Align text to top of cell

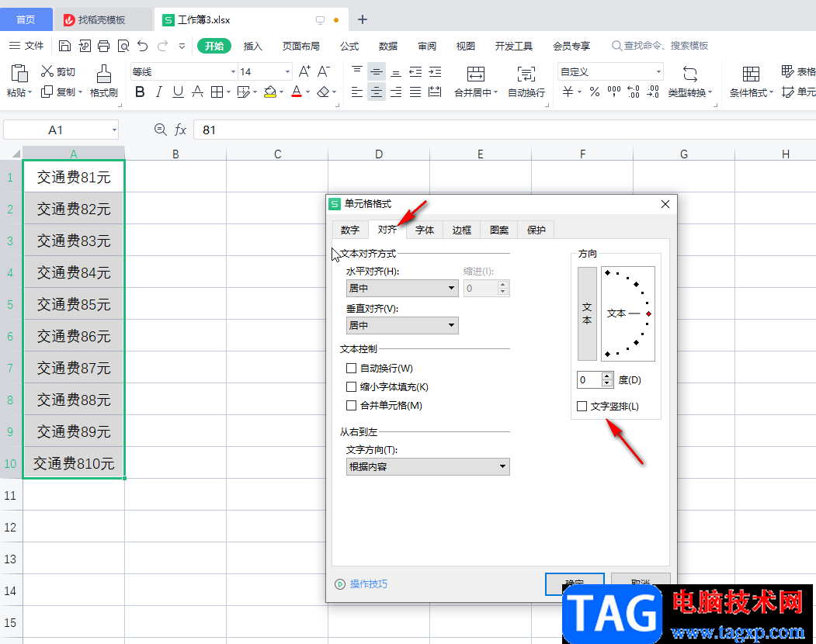(x=357, y=71)
